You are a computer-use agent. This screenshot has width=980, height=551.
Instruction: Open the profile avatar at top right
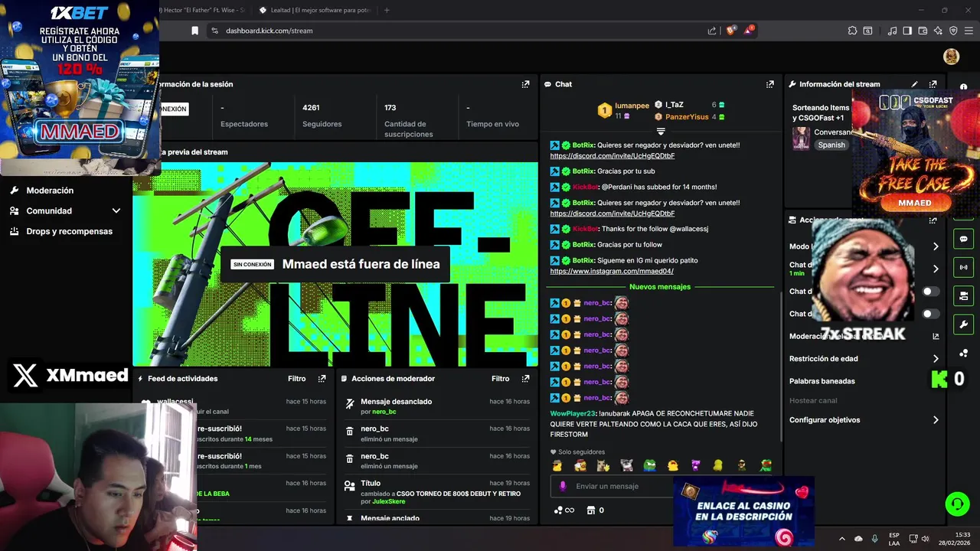tap(951, 56)
